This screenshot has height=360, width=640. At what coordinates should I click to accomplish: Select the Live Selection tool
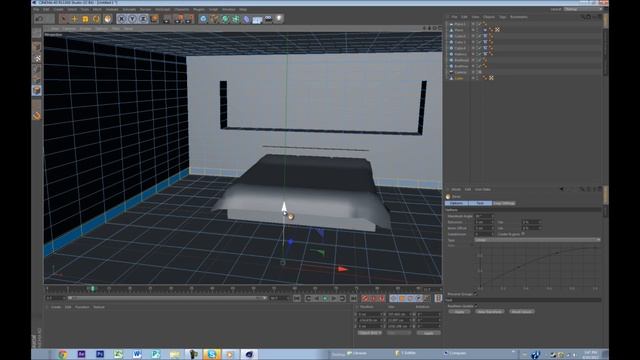[63, 19]
